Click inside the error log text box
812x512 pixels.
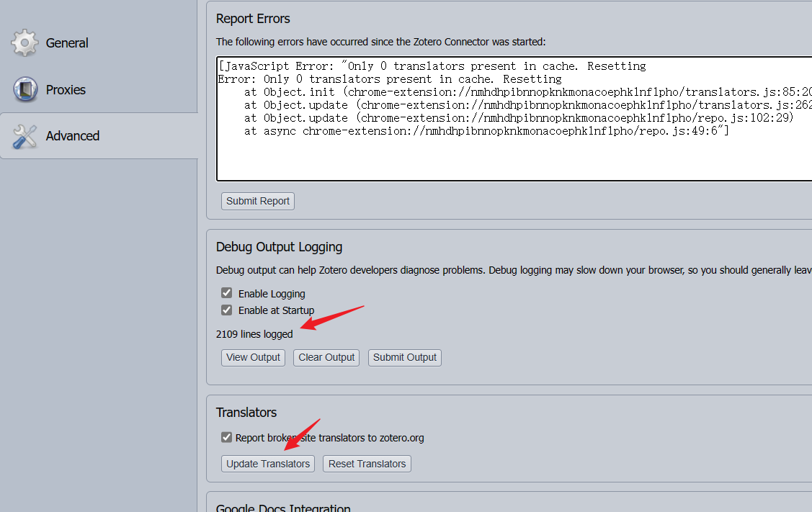pyautogui.click(x=514, y=119)
